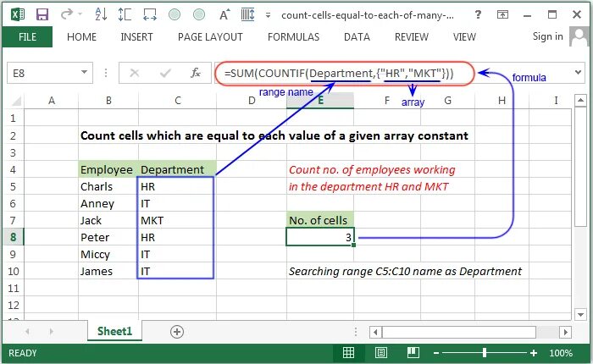Viewport: 593px width, 364px height.
Task: Click the vertical scrollbar up arrow
Action: (580, 101)
